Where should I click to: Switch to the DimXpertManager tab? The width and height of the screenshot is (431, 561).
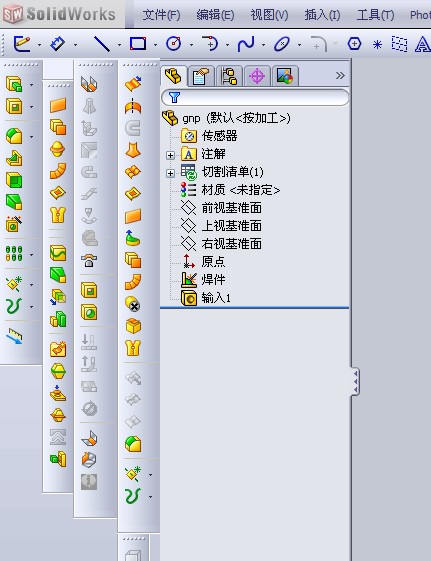coord(257,76)
